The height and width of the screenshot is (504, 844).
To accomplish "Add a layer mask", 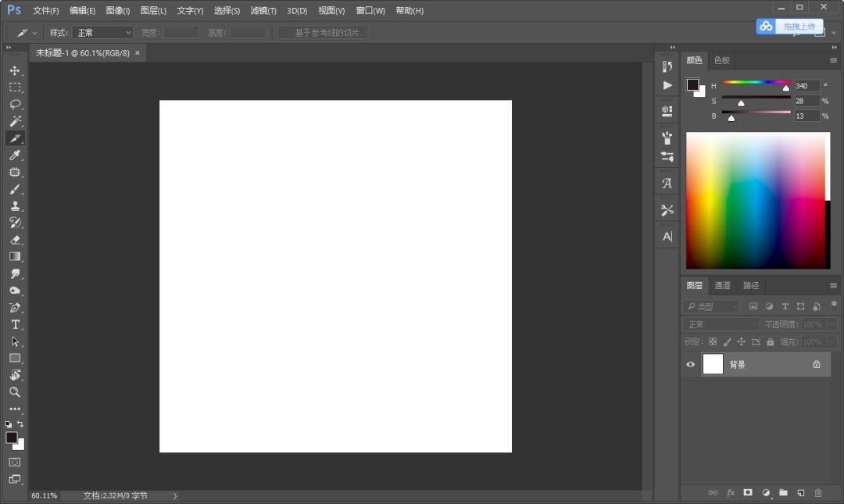I will [748, 493].
